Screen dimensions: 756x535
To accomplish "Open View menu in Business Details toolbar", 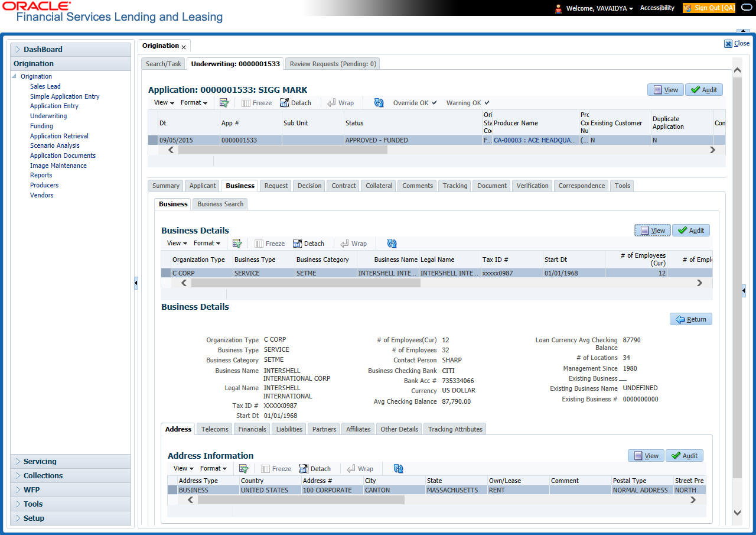I will point(177,243).
